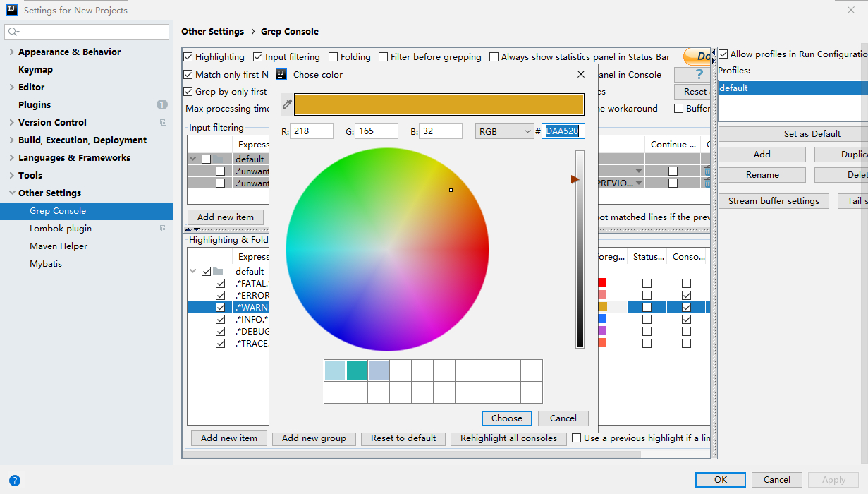This screenshot has height=494, width=868.
Task: Collapse the Other Settings tree node
Action: coord(11,193)
